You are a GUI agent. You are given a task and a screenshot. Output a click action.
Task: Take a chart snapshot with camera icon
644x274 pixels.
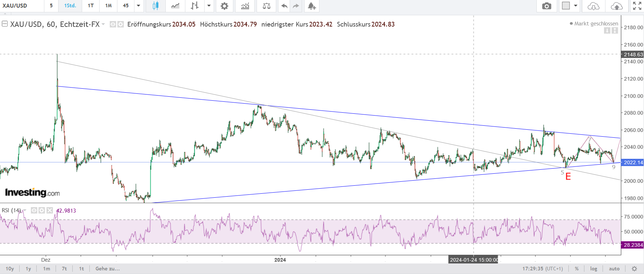pos(547,6)
